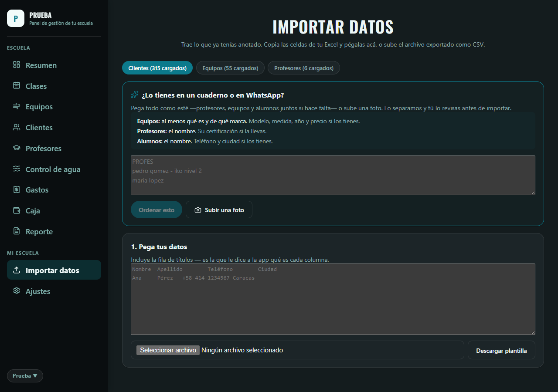Click the Clases calendar icon
Viewport: 558px width, 392px height.
coord(17,86)
